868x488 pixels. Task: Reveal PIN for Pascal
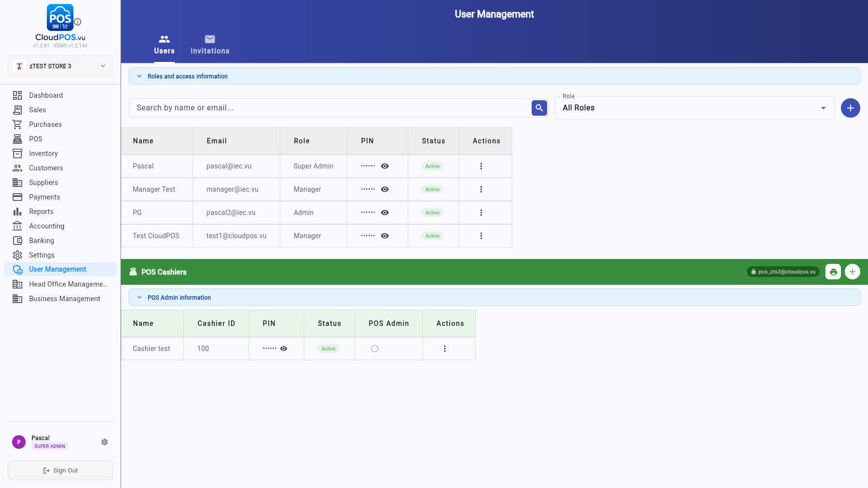pos(385,166)
